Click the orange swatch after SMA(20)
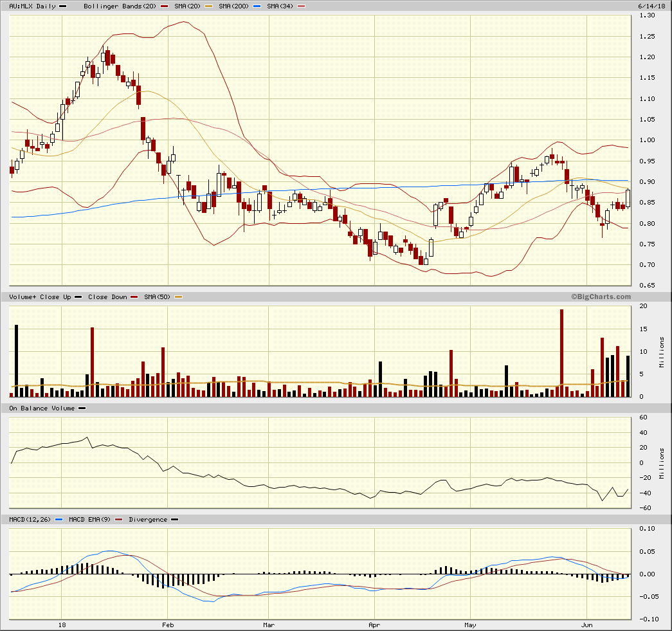This screenshot has width=672, height=631. (x=208, y=6)
